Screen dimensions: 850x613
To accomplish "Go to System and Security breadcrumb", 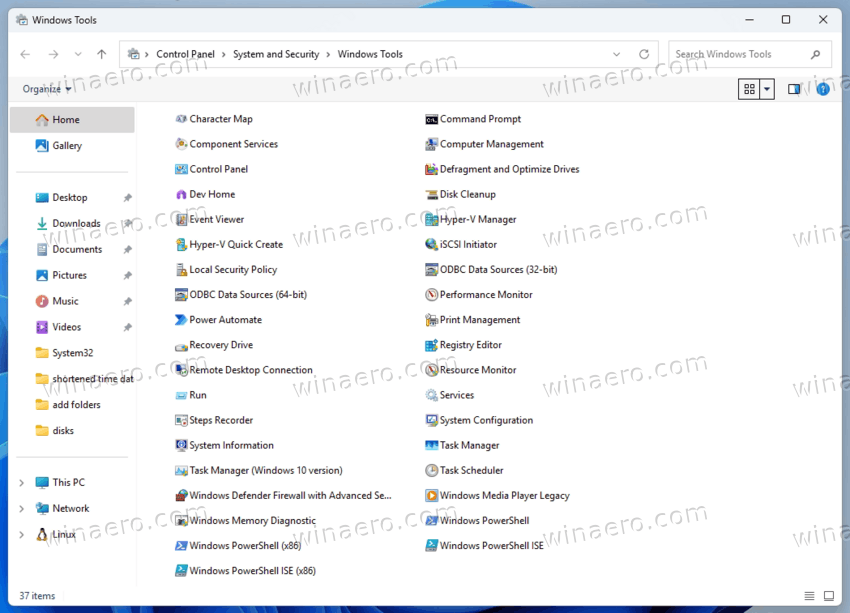I will [x=276, y=54].
